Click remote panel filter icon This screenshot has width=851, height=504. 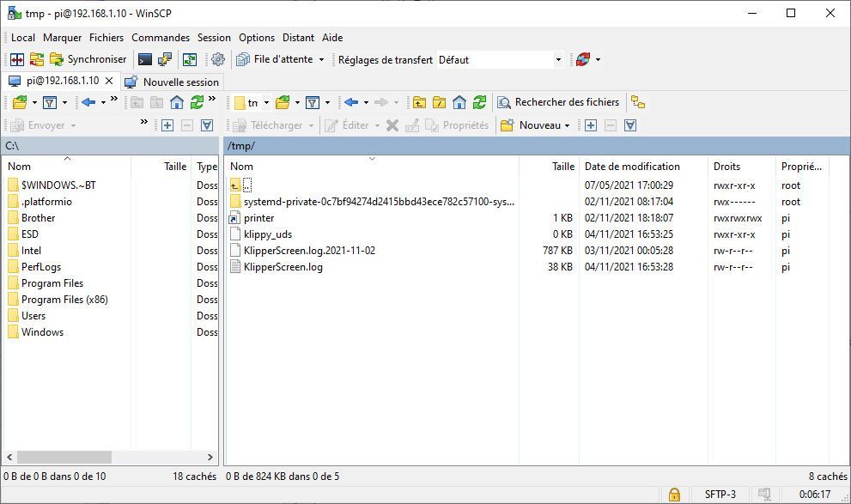(x=313, y=102)
